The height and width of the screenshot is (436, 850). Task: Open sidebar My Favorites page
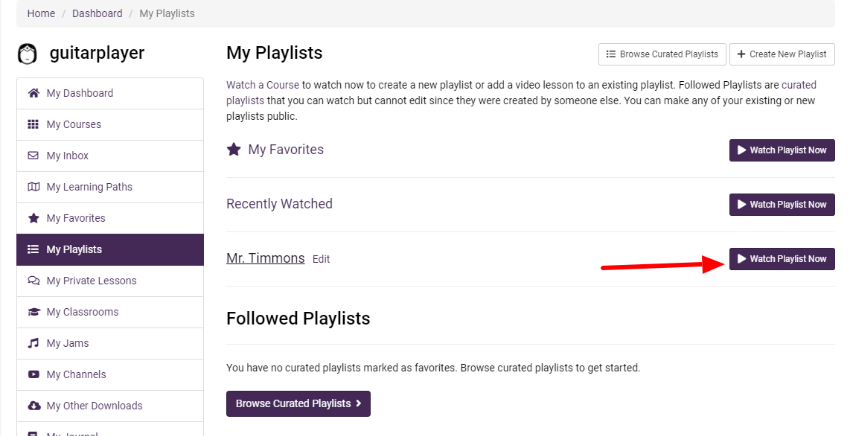point(110,218)
